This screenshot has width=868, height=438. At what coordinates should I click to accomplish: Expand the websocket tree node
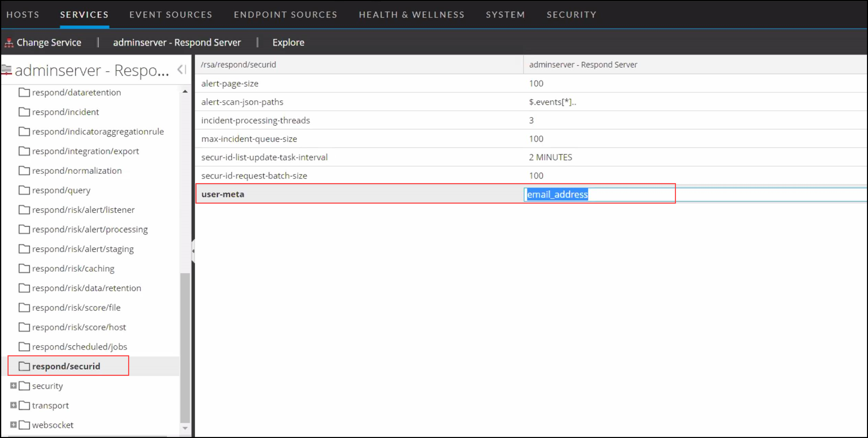(x=13, y=425)
